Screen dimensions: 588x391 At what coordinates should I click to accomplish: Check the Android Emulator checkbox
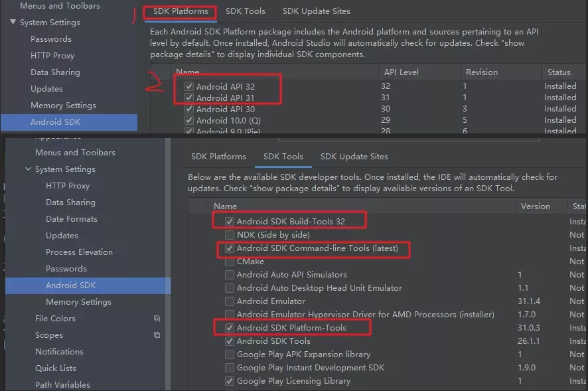[230, 301]
